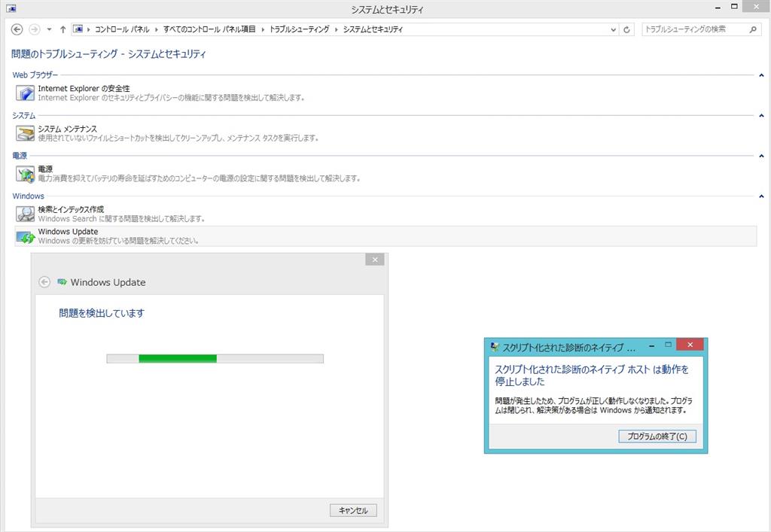Image resolution: width=771 pixels, height=532 pixels.
Task: Refresh the control panel view
Action: pos(626,29)
